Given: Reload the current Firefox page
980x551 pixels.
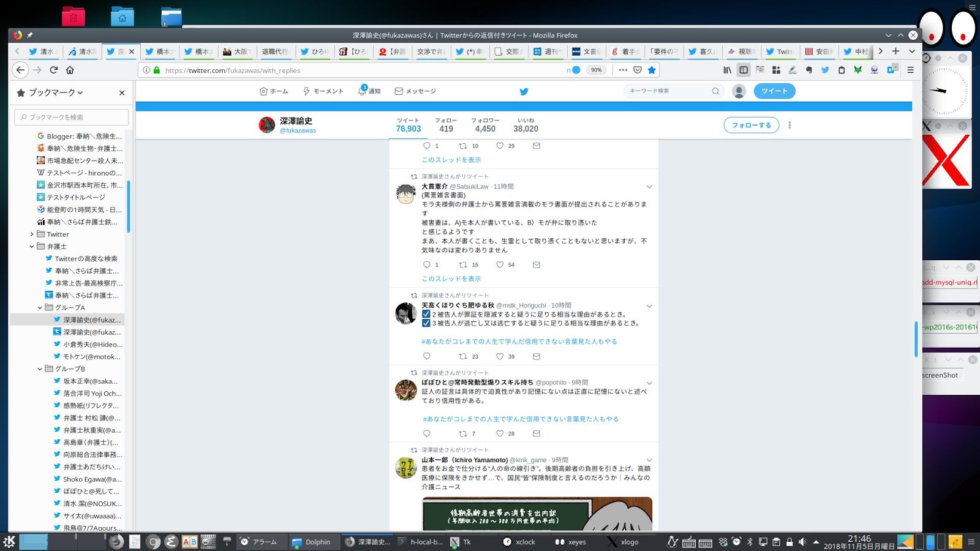Looking at the screenshot, I should [54, 70].
